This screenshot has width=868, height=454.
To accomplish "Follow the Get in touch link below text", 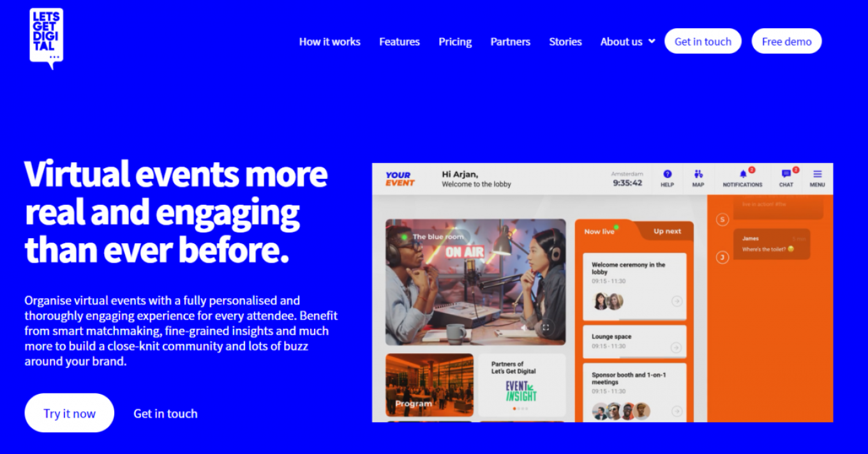I will pyautogui.click(x=165, y=413).
